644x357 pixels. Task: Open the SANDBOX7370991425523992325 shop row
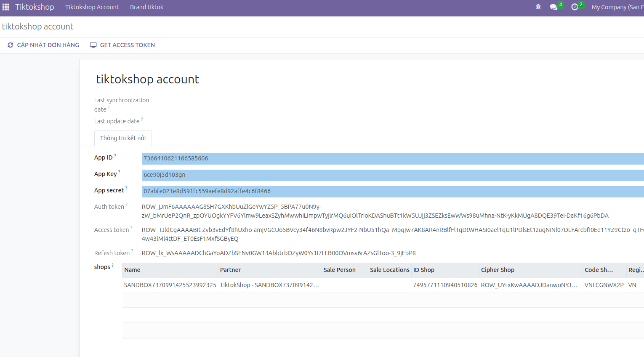pos(170,285)
